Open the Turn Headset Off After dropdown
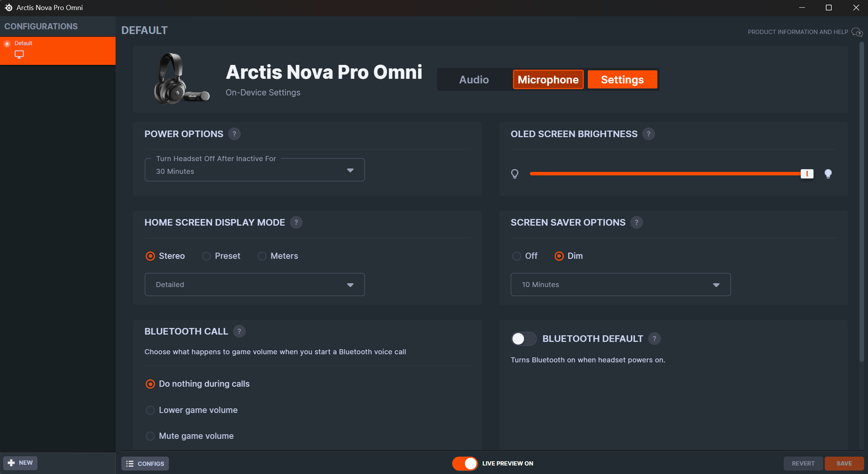The width and height of the screenshot is (868, 474). [255, 170]
